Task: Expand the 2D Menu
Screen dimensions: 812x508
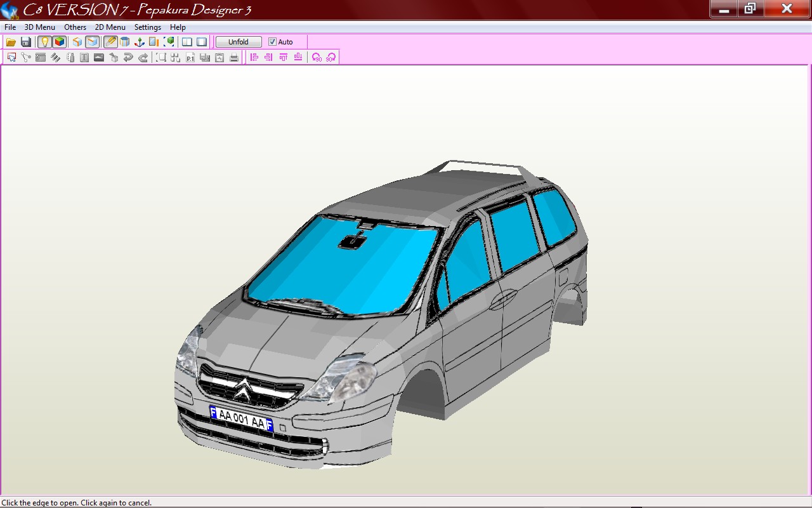Action: (110, 27)
